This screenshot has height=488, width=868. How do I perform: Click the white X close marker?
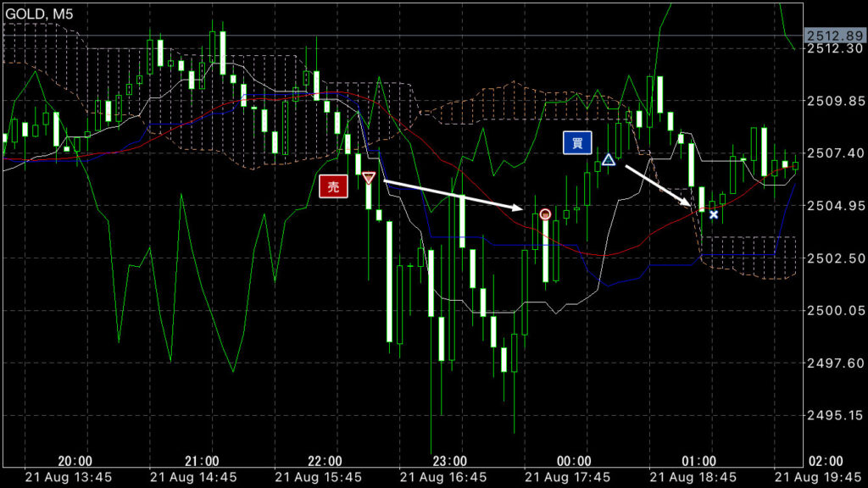coord(714,215)
